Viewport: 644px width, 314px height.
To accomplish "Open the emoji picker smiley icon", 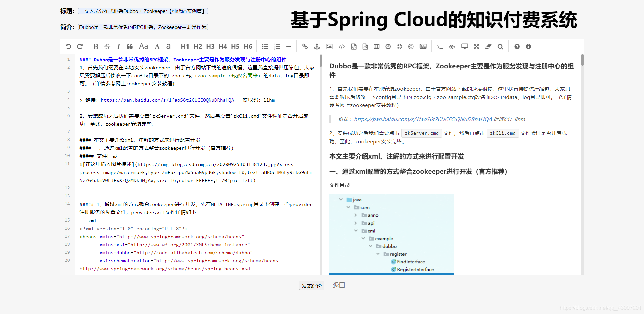I will [399, 47].
